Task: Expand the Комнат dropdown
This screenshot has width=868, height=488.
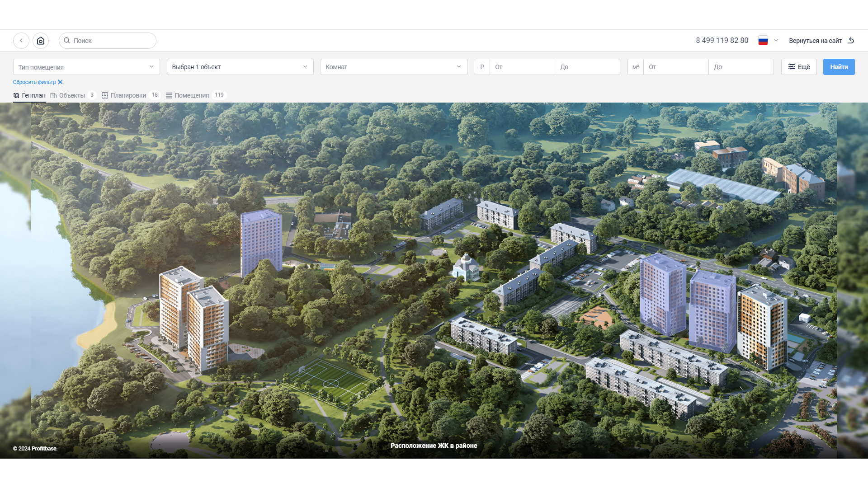Action: 394,67
